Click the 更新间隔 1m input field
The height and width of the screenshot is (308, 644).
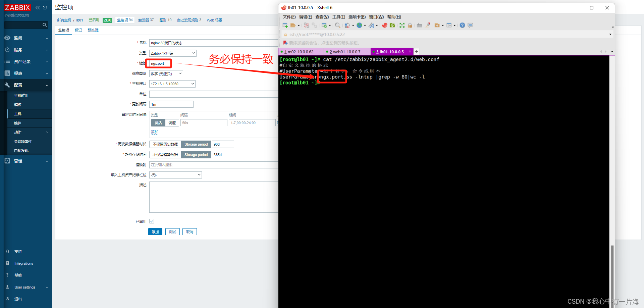pos(171,104)
